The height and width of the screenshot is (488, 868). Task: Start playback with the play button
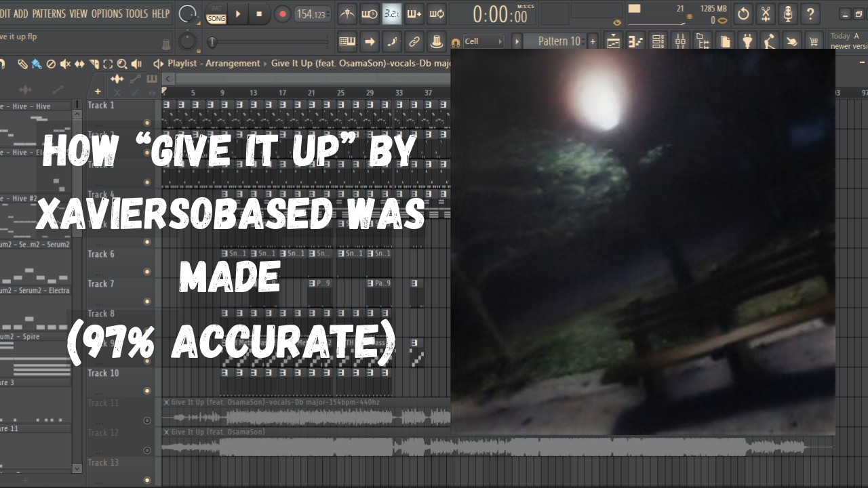(x=238, y=14)
